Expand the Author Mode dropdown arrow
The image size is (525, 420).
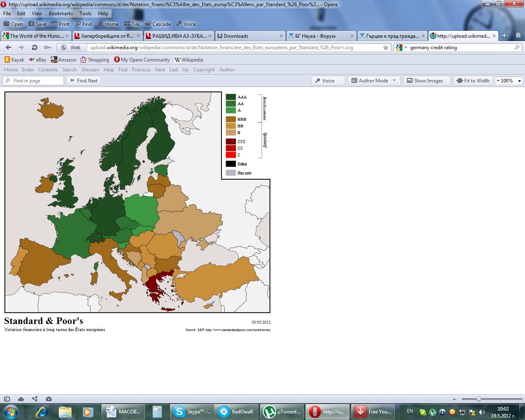coord(395,81)
